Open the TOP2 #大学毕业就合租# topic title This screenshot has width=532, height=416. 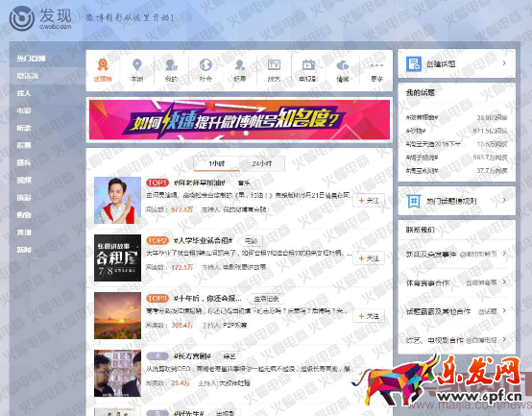click(x=203, y=240)
